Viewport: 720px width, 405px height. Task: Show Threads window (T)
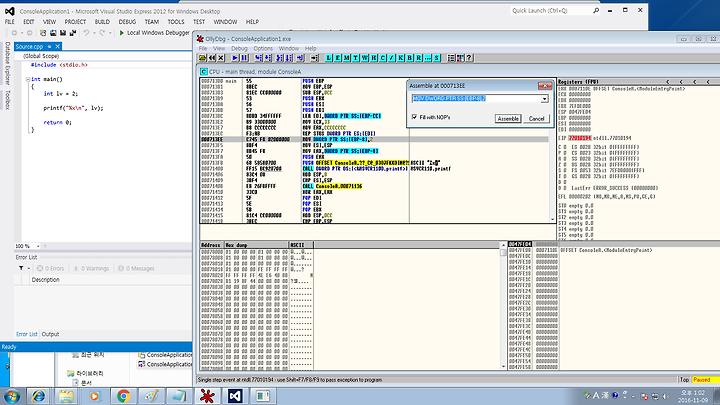[356, 58]
